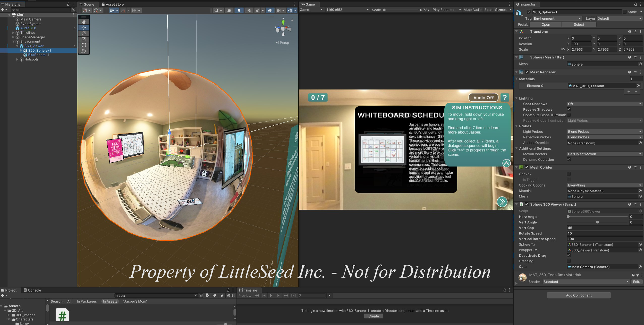Select the Scale tool in scene toolbar

coord(84,39)
